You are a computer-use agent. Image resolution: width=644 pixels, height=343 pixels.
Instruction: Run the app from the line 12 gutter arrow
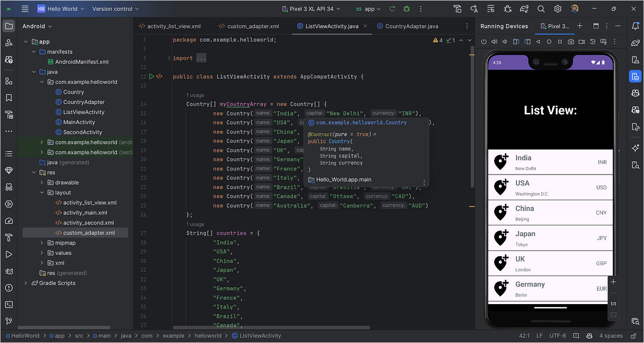click(x=152, y=76)
